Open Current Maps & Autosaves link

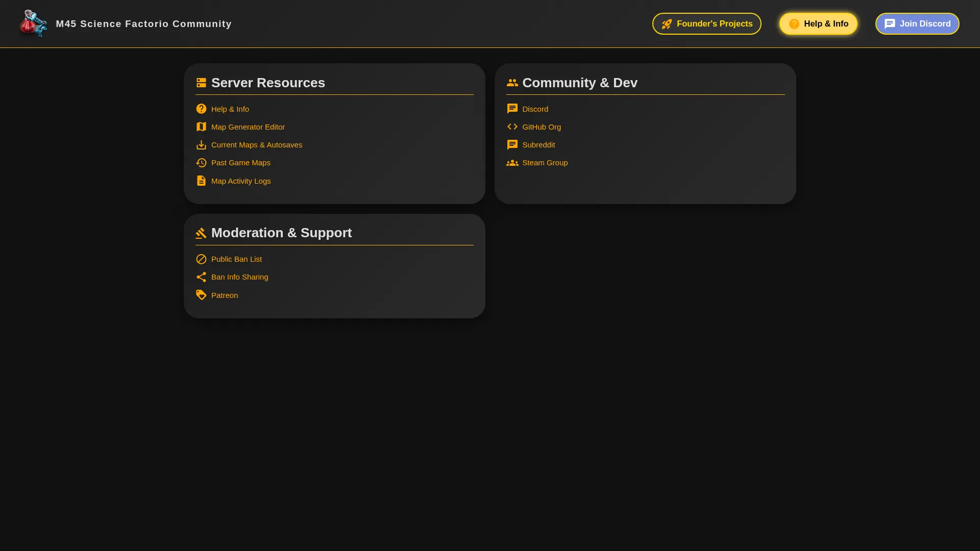coord(257,145)
